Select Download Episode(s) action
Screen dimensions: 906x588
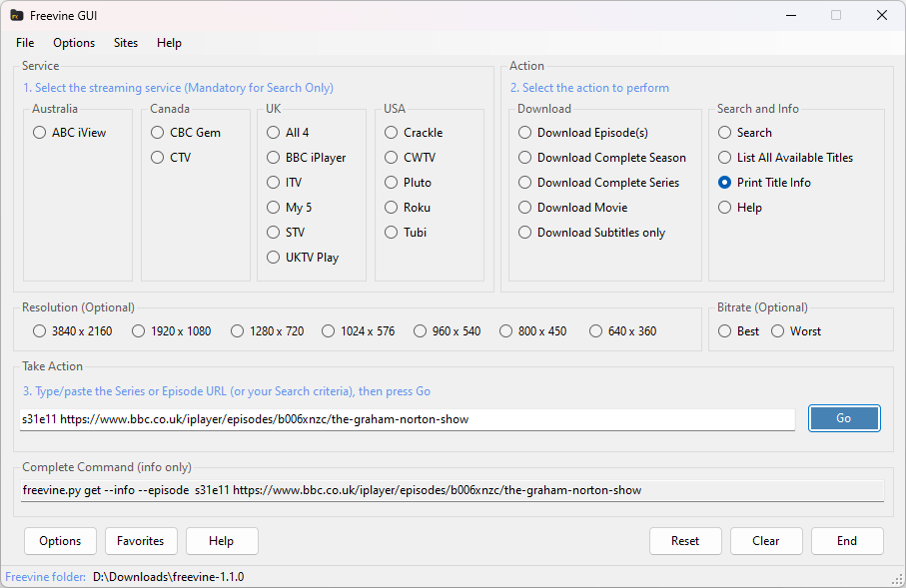525,133
